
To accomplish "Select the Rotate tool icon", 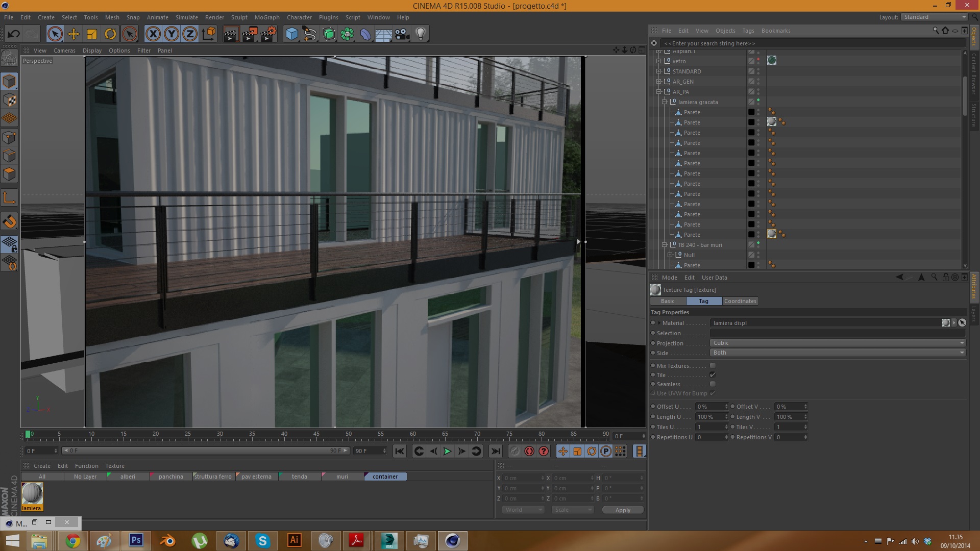I will (110, 34).
